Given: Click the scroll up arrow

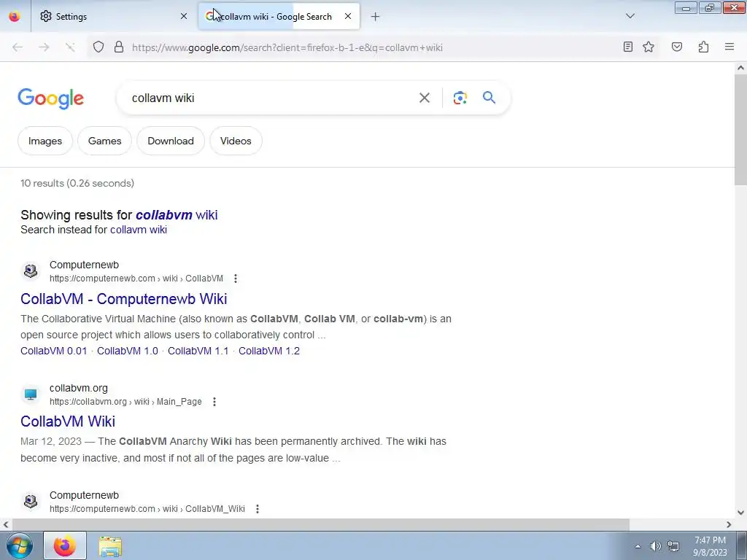Looking at the screenshot, I should click(x=740, y=68).
